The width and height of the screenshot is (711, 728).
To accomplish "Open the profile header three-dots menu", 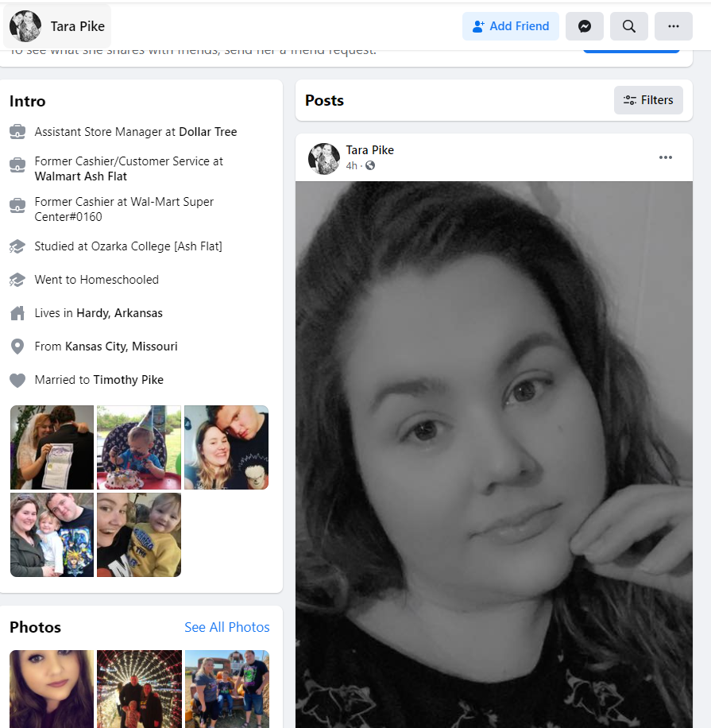I will point(674,26).
